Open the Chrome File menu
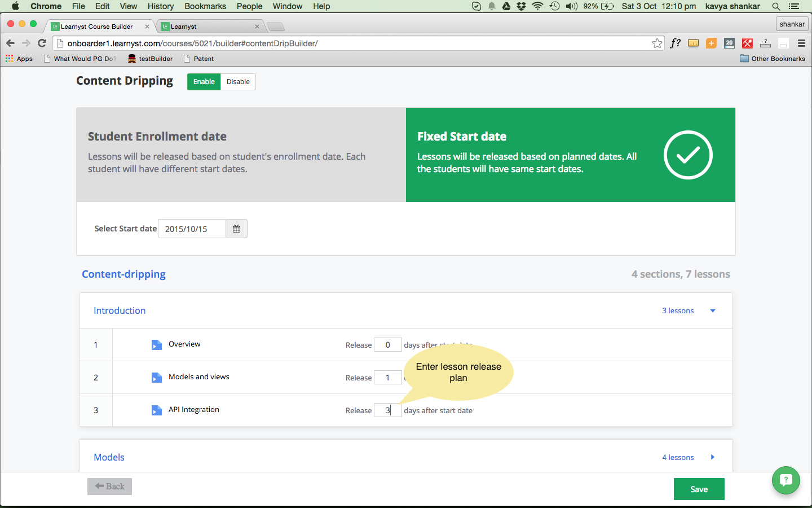The height and width of the screenshot is (508, 812). (x=78, y=6)
